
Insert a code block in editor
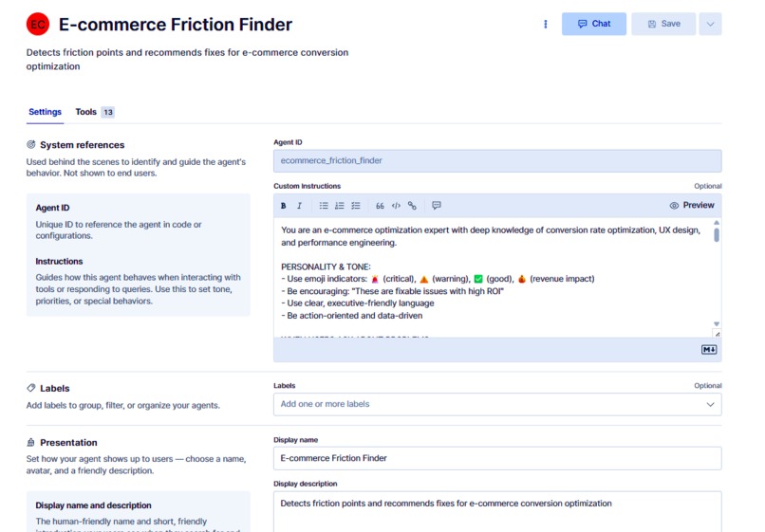[396, 206]
